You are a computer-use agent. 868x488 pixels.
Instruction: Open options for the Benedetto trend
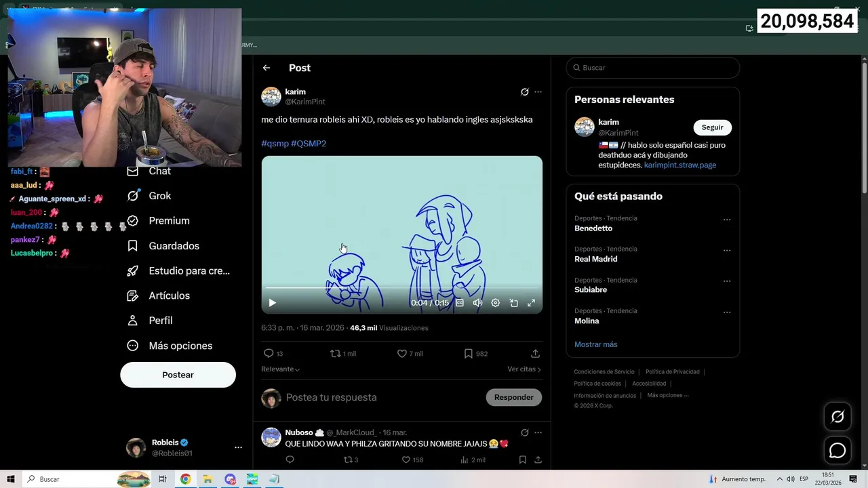pos(727,220)
